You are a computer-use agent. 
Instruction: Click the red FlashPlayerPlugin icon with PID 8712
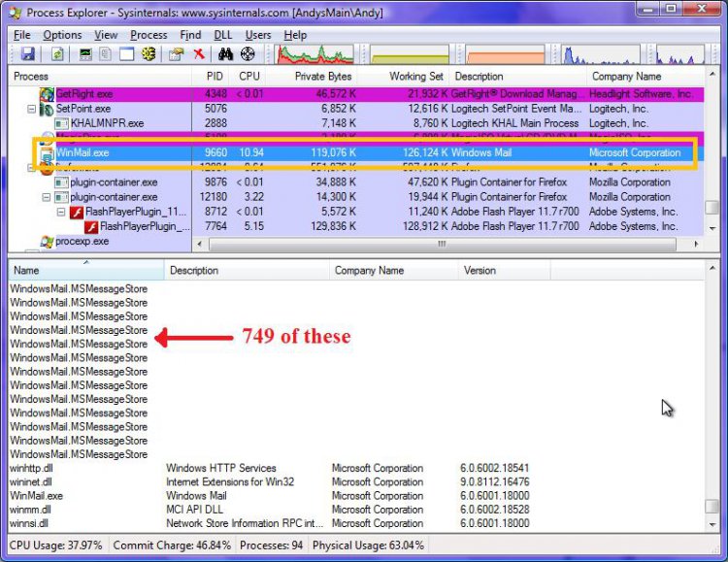click(77, 213)
